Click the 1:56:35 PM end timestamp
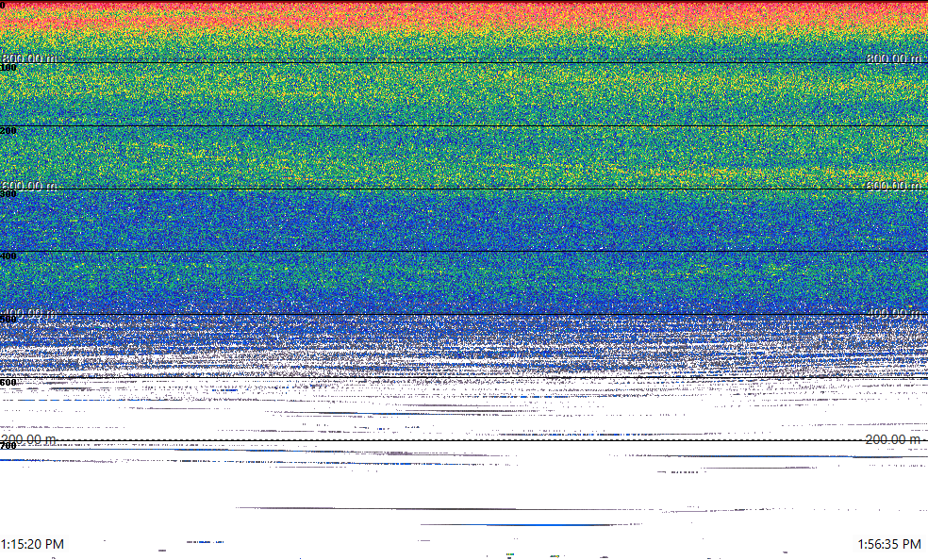Screen dimensions: 928x560 [x=889, y=544]
